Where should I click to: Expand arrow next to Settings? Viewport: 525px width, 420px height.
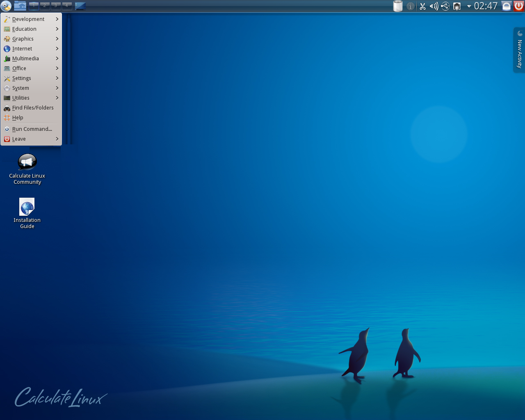tap(57, 78)
